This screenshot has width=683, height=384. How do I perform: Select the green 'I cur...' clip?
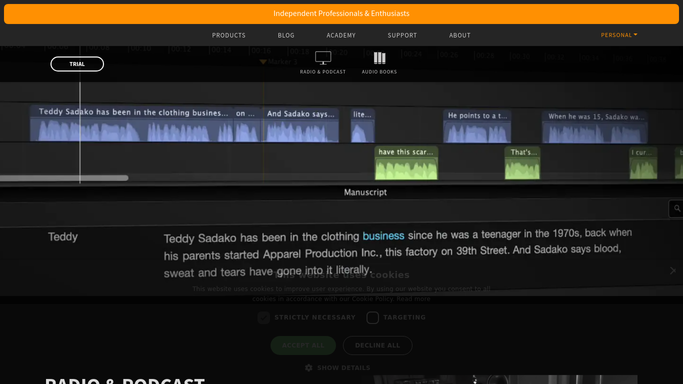click(x=643, y=163)
